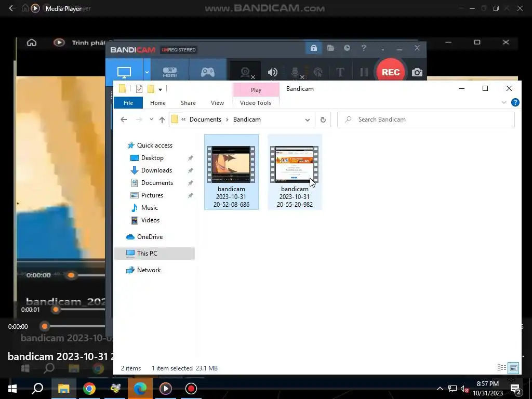The width and height of the screenshot is (532, 399).
Task: Open Customize Quick Access Toolbar dropdown
Action: click(160, 89)
